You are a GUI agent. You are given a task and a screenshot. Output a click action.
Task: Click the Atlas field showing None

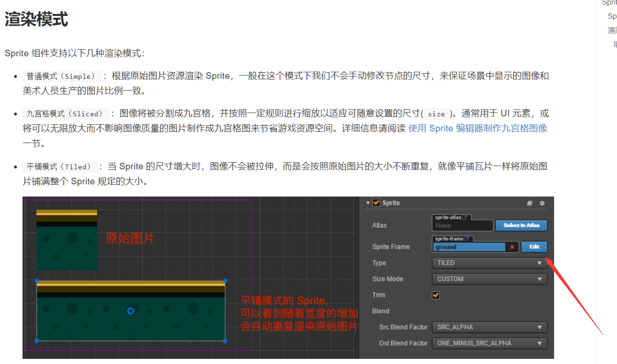463,226
